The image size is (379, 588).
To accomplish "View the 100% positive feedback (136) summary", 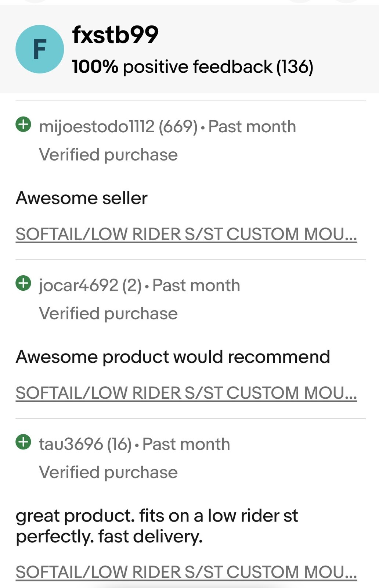I will 192,67.
